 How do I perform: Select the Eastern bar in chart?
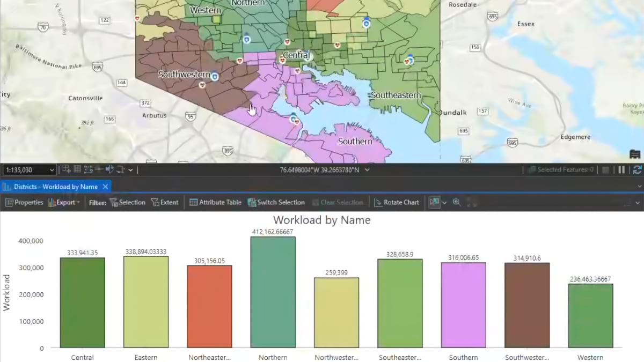pyautogui.click(x=146, y=302)
